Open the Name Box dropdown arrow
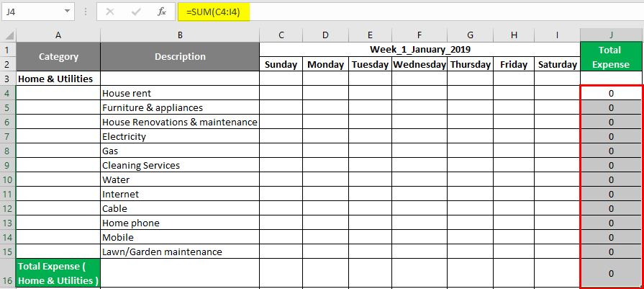 click(68, 12)
